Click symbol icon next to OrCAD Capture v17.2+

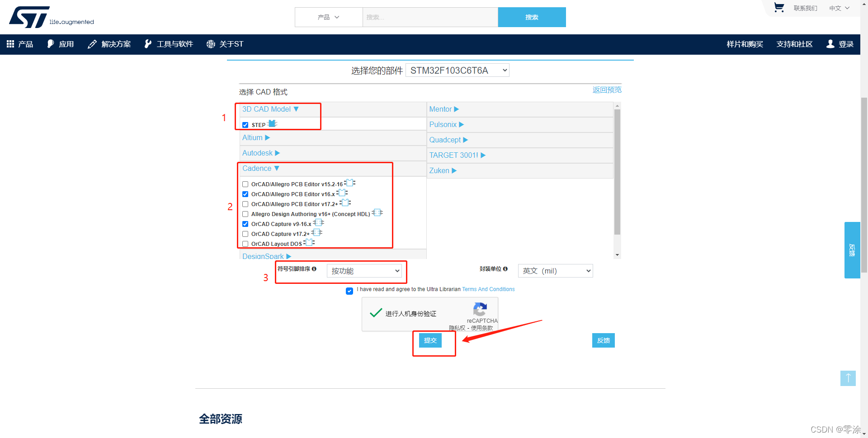pyautogui.click(x=317, y=232)
